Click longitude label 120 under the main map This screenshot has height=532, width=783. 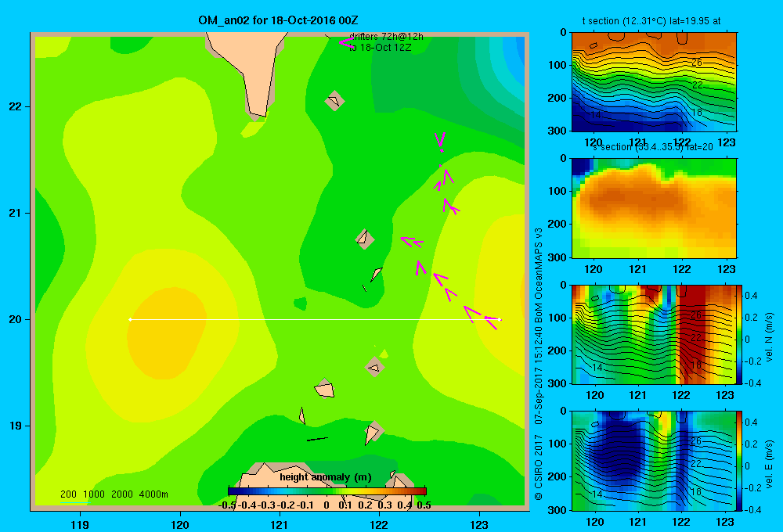click(180, 525)
